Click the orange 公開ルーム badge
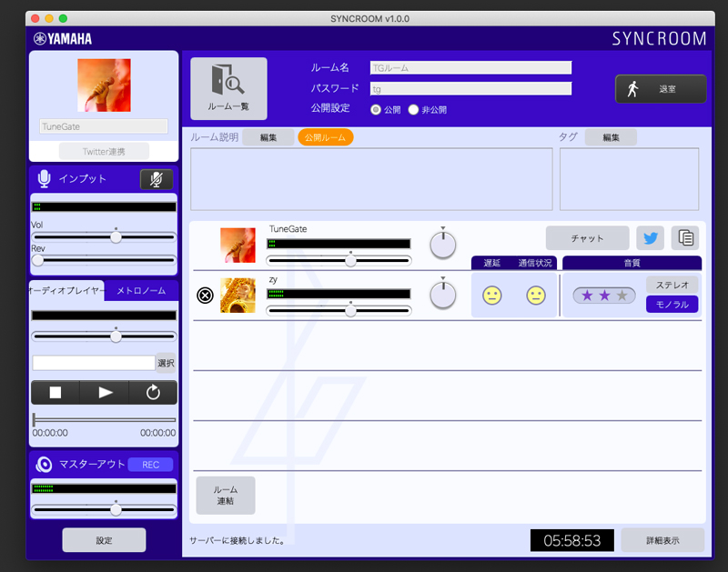 (x=325, y=137)
